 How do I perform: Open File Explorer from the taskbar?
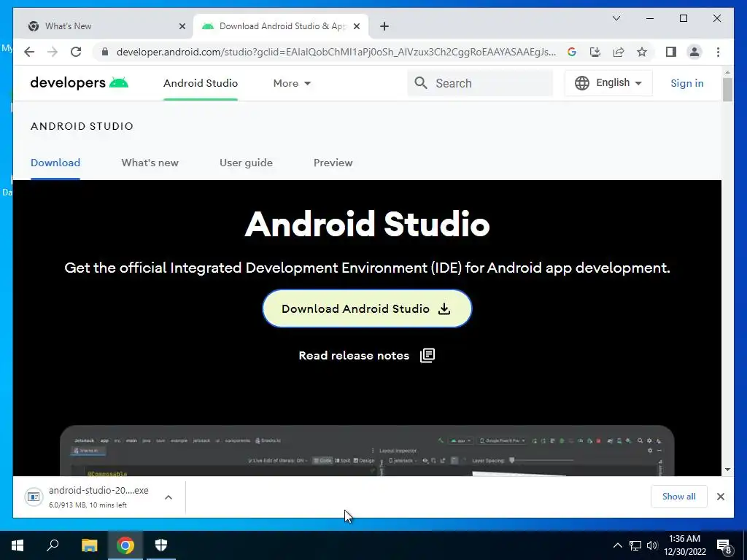pyautogui.click(x=89, y=545)
